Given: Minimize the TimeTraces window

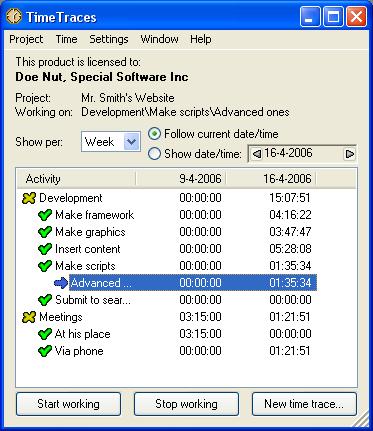Looking at the screenshot, I should pos(309,17).
